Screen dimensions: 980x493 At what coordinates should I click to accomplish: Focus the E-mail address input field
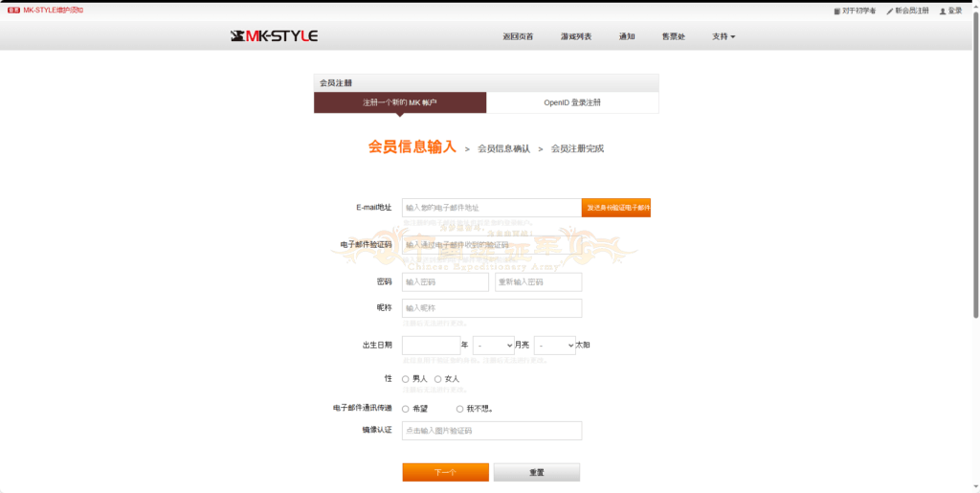[491, 208]
